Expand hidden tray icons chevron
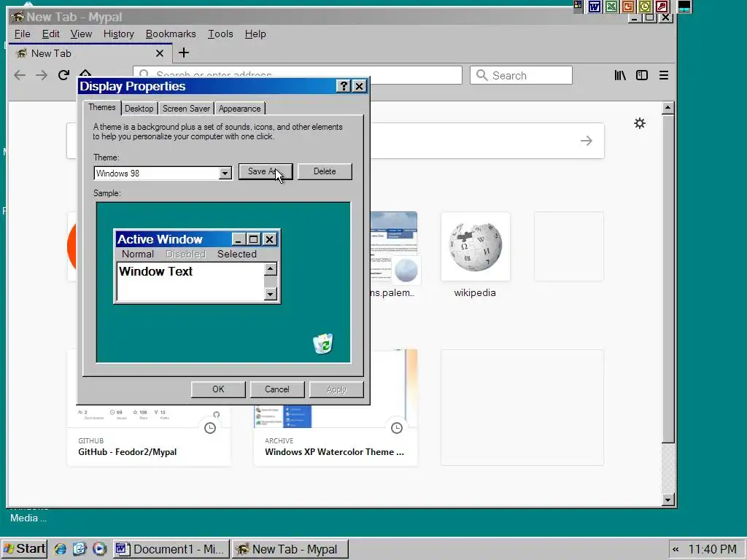This screenshot has width=747, height=560. point(676,550)
